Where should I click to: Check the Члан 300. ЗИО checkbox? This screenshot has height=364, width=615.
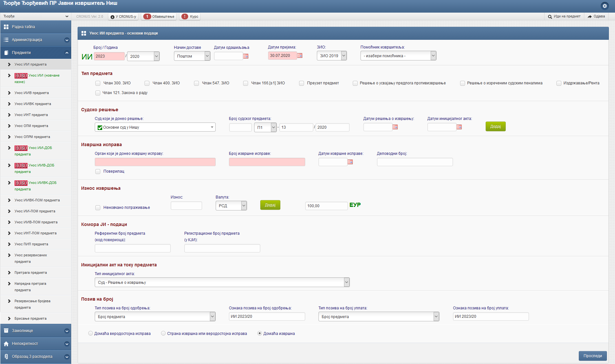(x=98, y=83)
